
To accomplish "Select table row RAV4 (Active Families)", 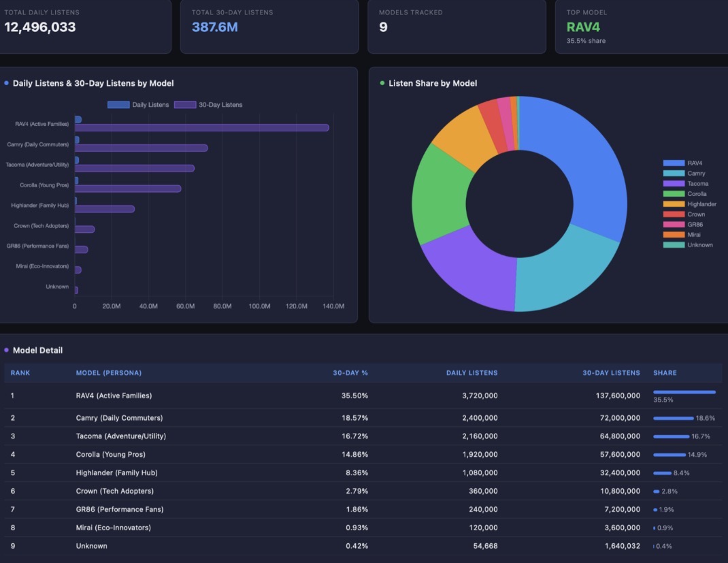I will tap(363, 396).
